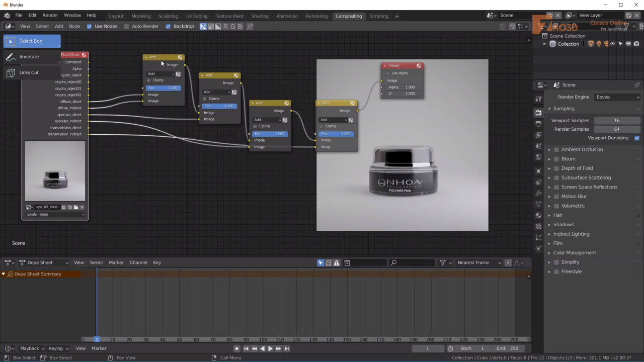Adjust Fac slider on first Add node
This screenshot has height=362, width=644.
pyautogui.click(x=163, y=88)
